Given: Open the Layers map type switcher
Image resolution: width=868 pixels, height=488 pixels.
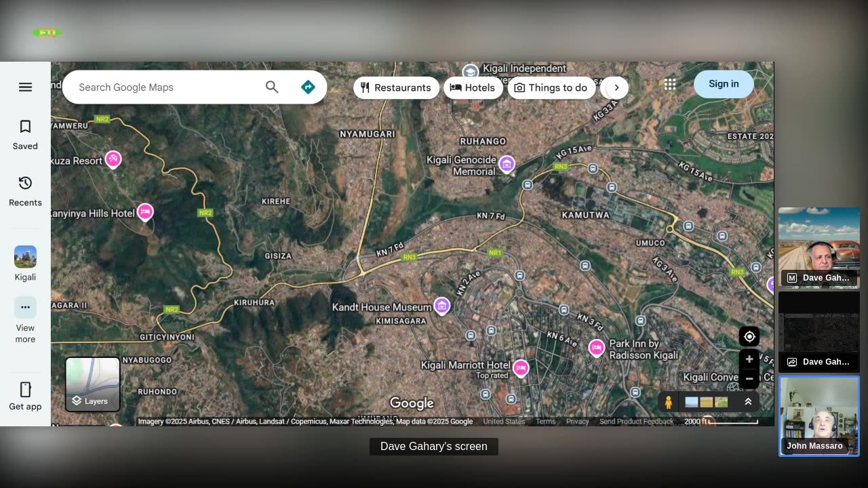Looking at the screenshot, I should pos(93,384).
